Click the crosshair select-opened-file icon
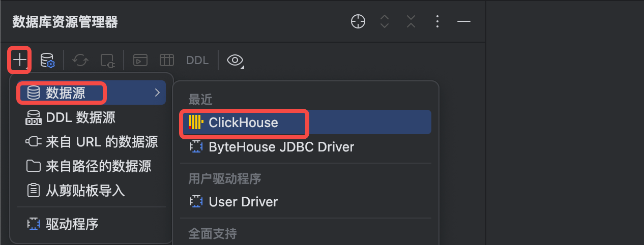Screen dimensions: 644x245 coord(358,21)
